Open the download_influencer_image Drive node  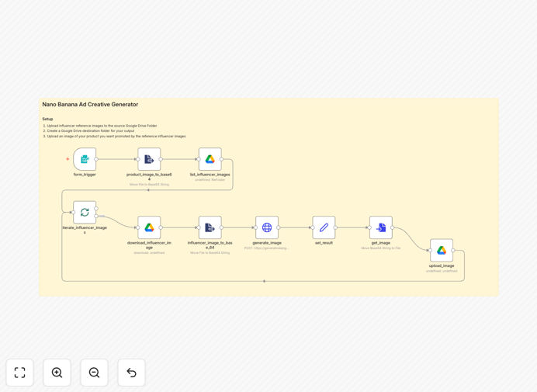149,227
